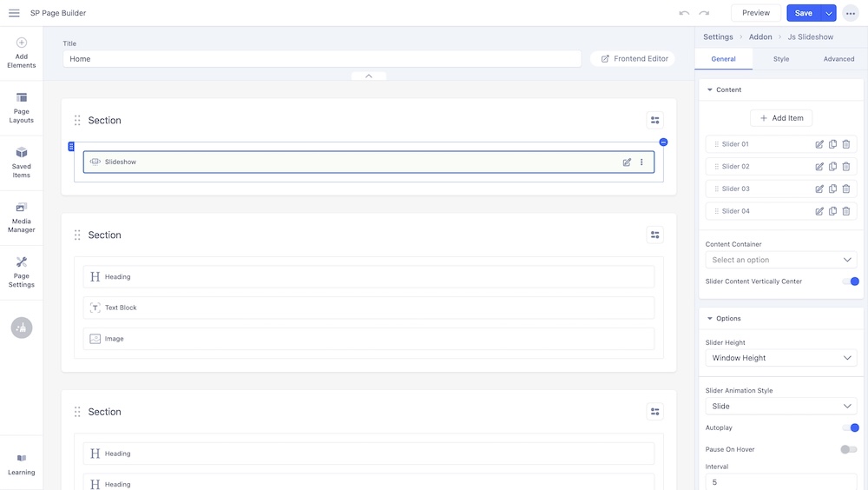Screen dimensions: 868x490
Task: Open the Slider Height dropdown
Action: coord(781,358)
